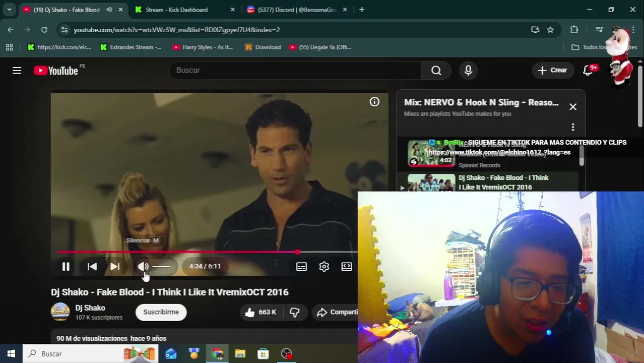Click the YouTube search magnifier button

point(436,70)
